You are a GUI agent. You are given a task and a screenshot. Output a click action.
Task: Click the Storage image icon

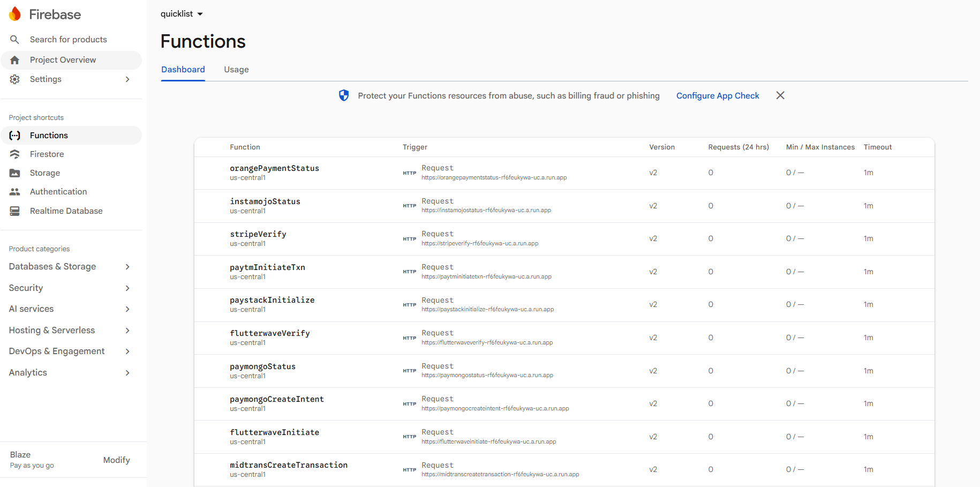pos(14,173)
